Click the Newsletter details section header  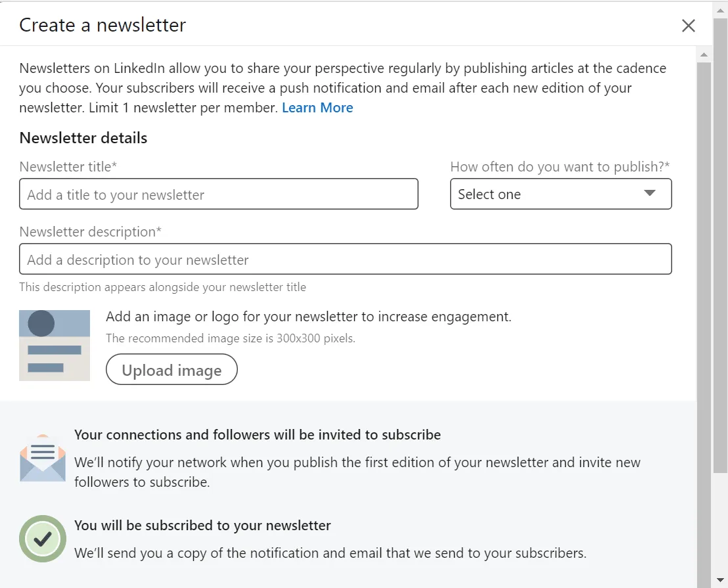83,138
